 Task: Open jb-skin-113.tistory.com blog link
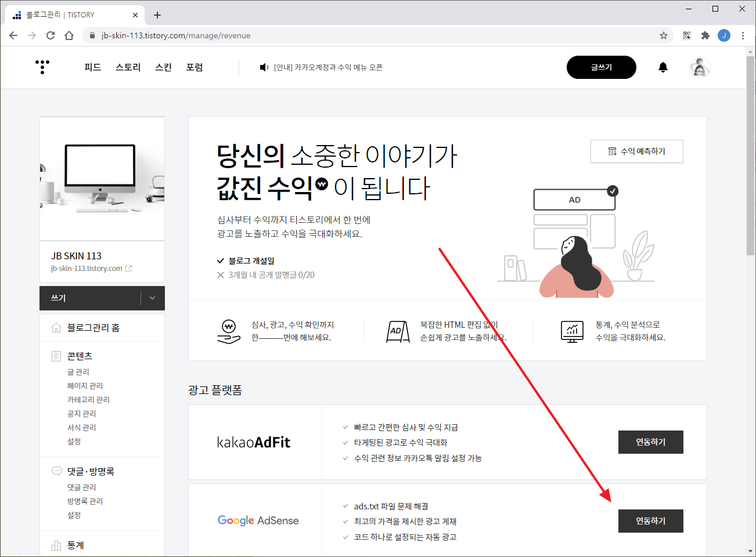[x=87, y=269]
